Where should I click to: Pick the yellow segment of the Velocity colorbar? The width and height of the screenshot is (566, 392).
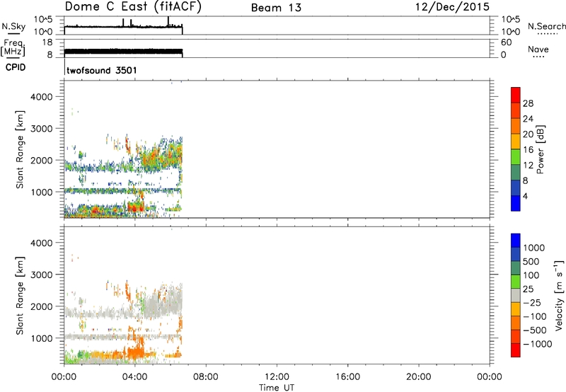click(x=516, y=309)
